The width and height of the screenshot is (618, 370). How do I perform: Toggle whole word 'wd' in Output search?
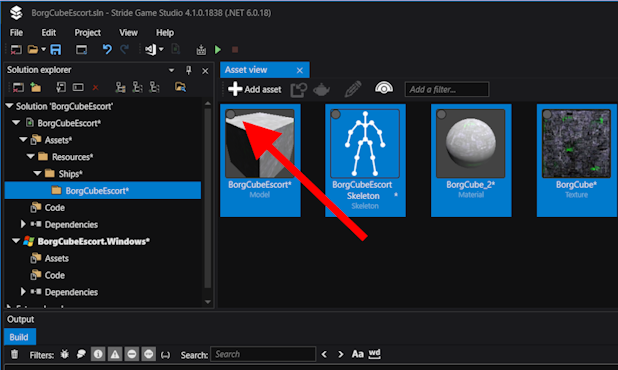(374, 354)
